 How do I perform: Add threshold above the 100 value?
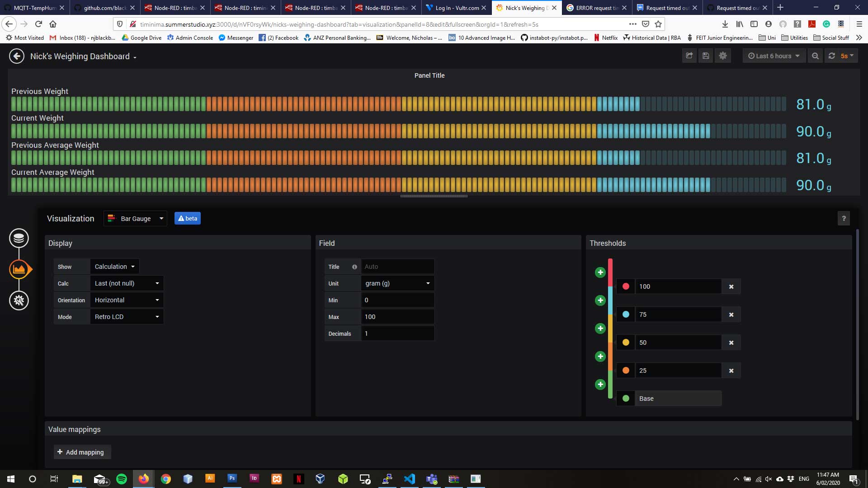pos(600,272)
